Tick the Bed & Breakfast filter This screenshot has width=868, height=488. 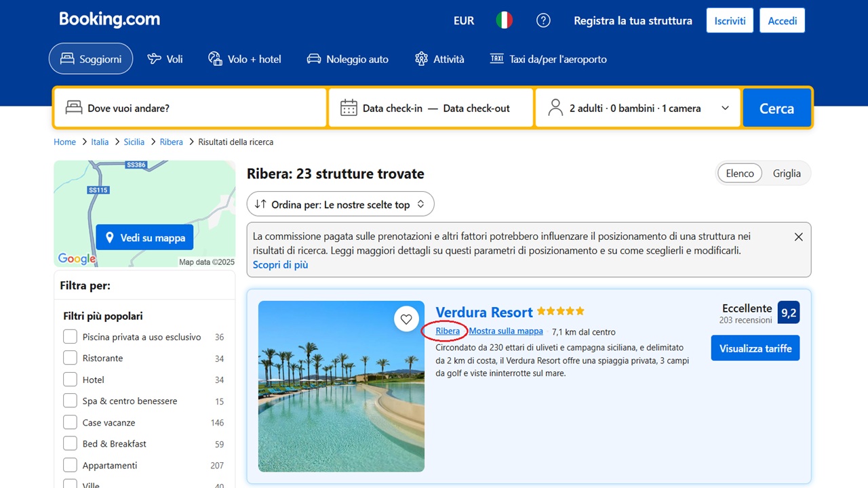pos(70,444)
